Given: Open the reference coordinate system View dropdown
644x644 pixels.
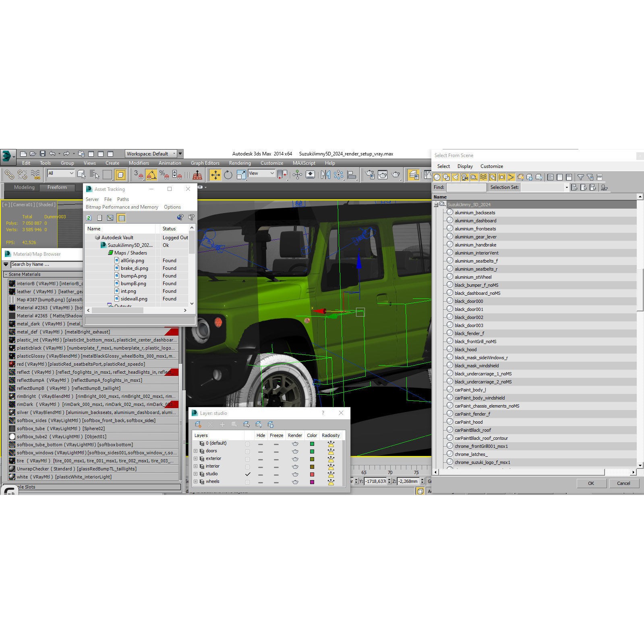Looking at the screenshot, I should [x=261, y=173].
